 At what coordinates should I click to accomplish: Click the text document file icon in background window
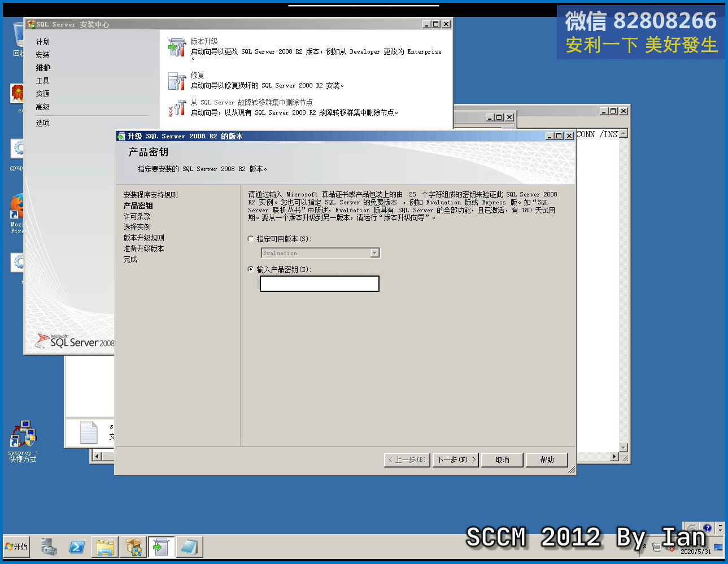click(89, 432)
